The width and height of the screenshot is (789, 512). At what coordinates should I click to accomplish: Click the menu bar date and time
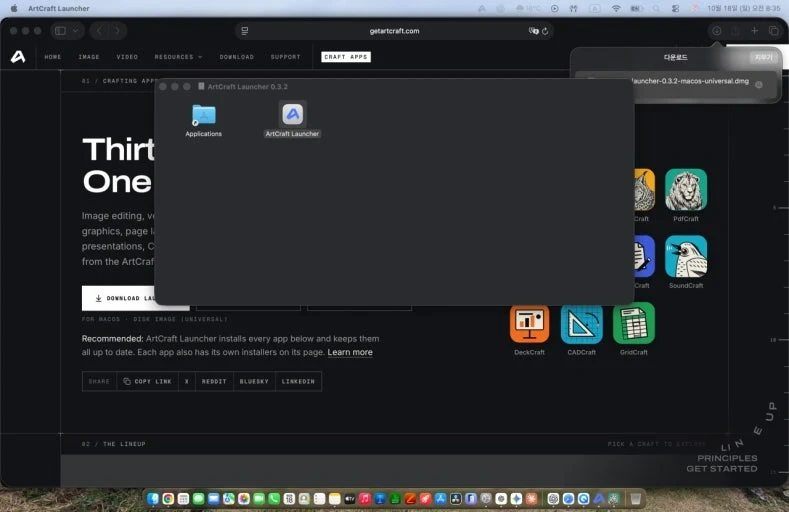tap(744, 9)
